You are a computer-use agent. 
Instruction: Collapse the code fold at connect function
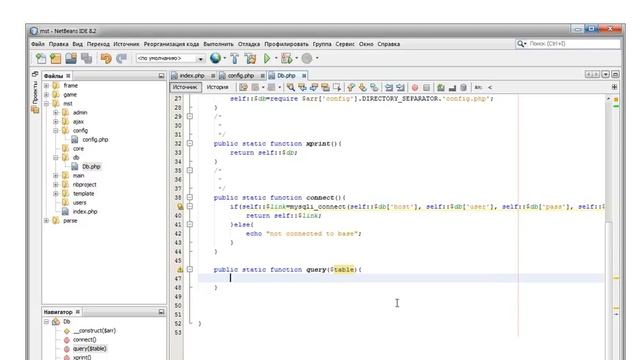(190, 198)
